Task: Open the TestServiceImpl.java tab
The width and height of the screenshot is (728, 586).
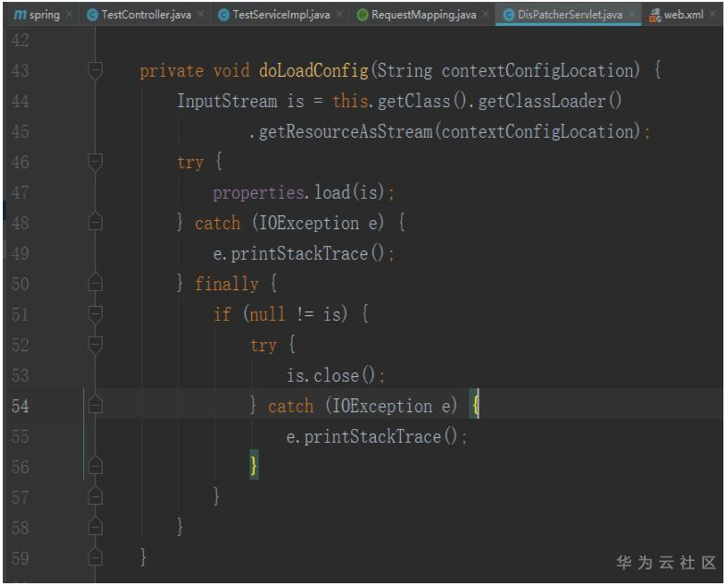Action: pyautogui.click(x=281, y=15)
